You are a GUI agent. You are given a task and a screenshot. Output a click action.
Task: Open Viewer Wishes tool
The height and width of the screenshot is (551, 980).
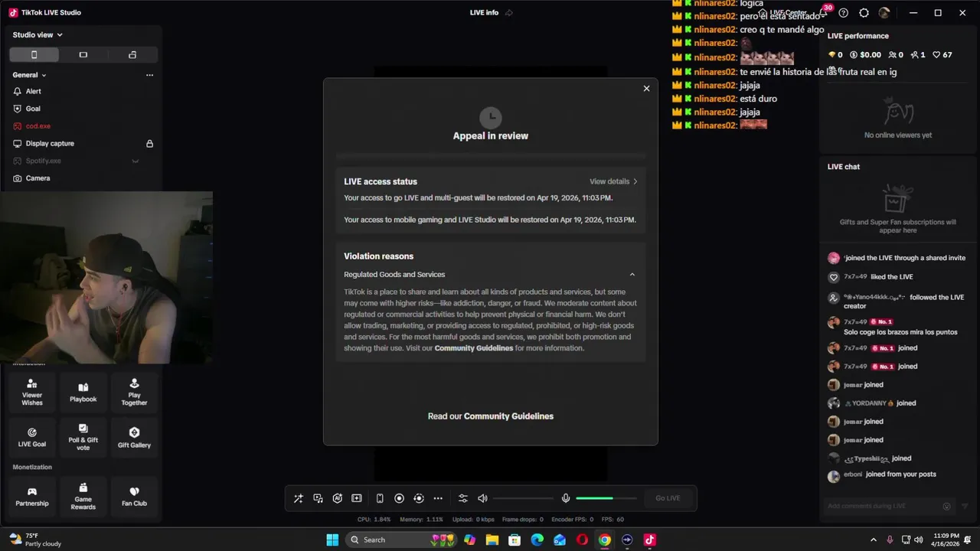(32, 393)
